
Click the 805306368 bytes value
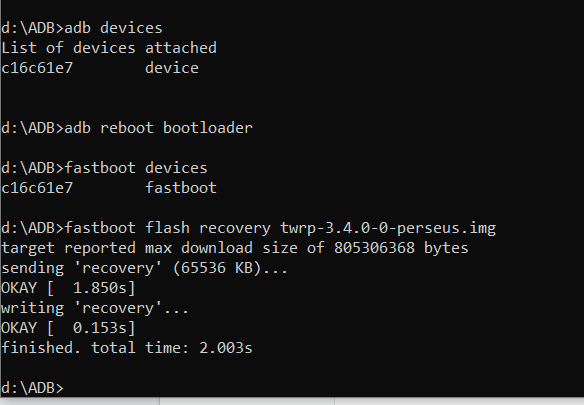(x=401, y=248)
